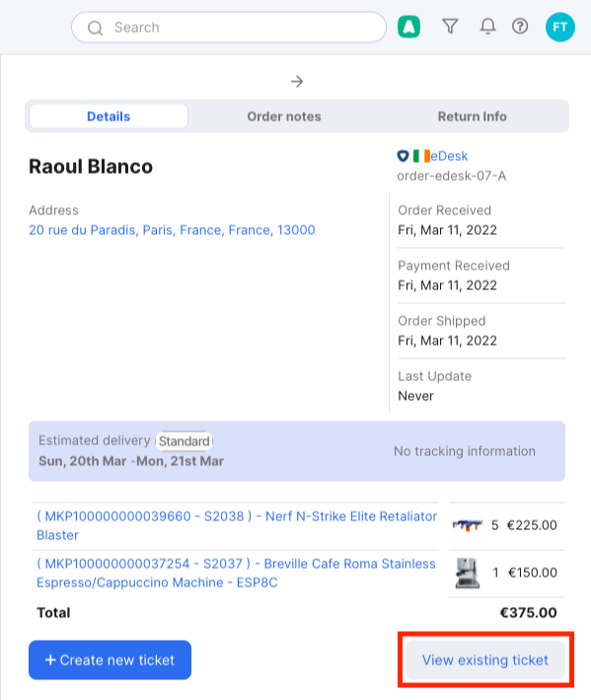Open the notifications bell
This screenshot has height=700, width=591.
coord(487,27)
